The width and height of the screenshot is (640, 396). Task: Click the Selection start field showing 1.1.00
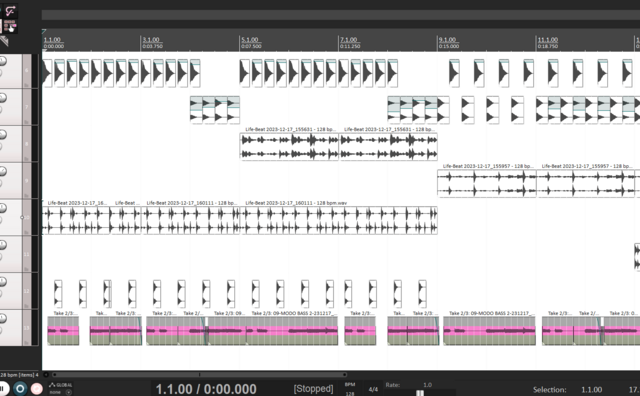pos(591,390)
